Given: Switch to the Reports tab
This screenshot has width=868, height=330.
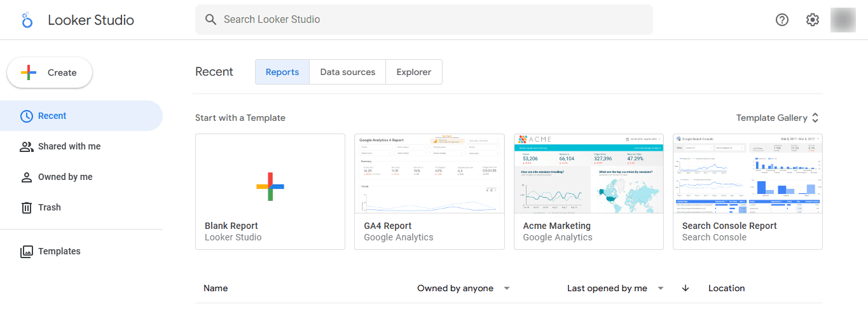Looking at the screenshot, I should pyautogui.click(x=282, y=72).
